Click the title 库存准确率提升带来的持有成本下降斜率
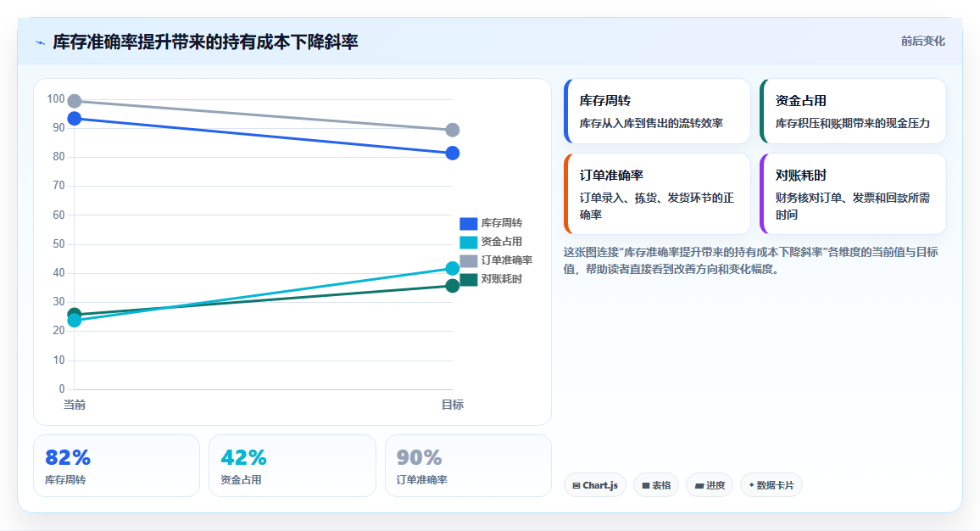 pyautogui.click(x=205, y=42)
